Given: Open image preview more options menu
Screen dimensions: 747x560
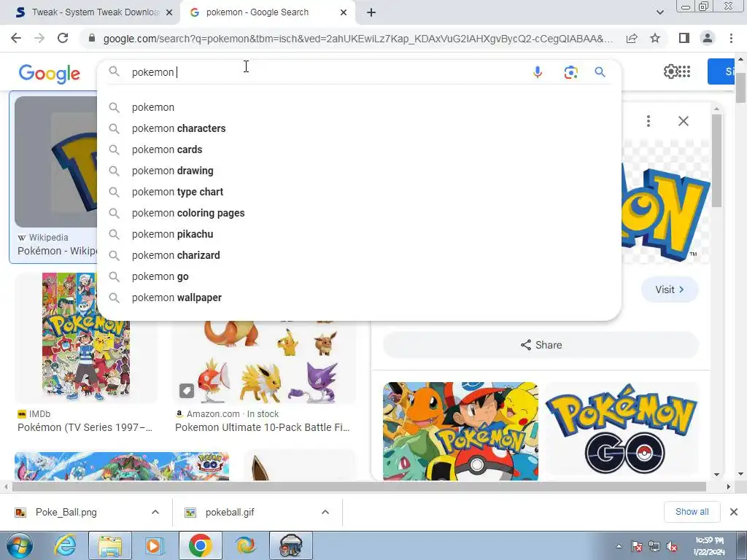Looking at the screenshot, I should (x=649, y=121).
